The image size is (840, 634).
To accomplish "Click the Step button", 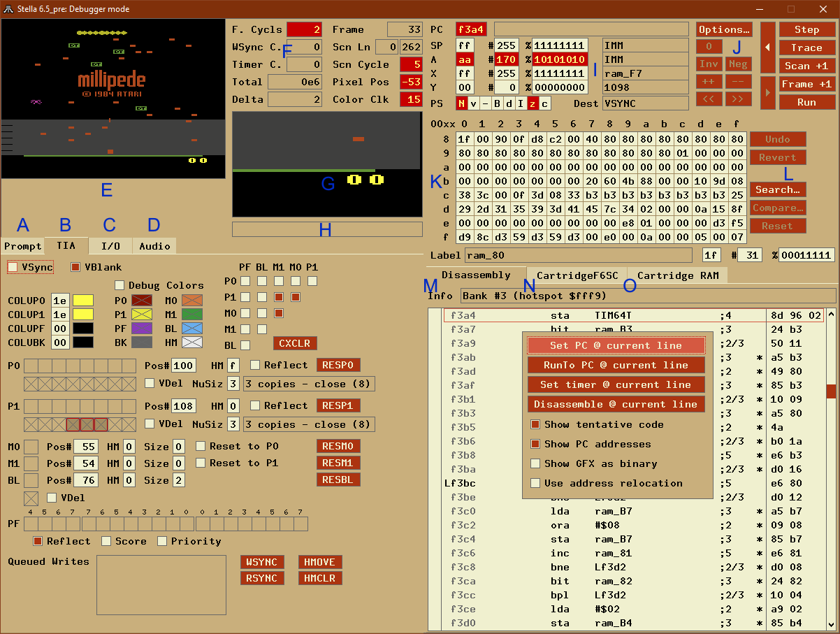I will point(806,29).
